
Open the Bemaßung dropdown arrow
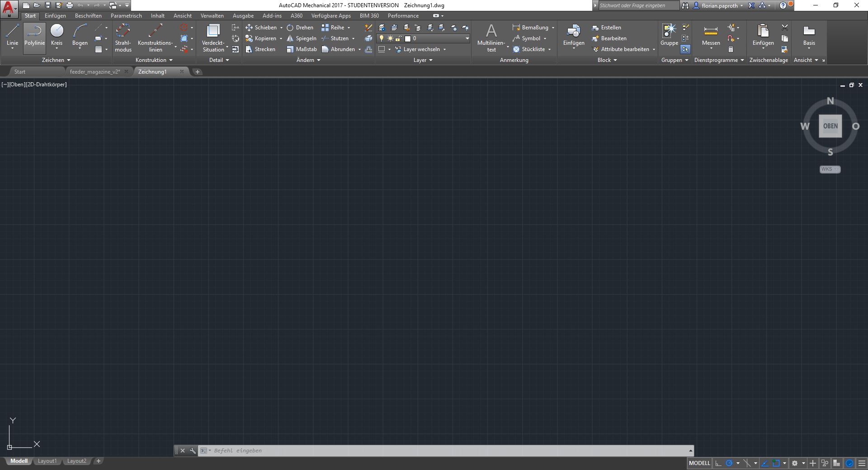[553, 28]
